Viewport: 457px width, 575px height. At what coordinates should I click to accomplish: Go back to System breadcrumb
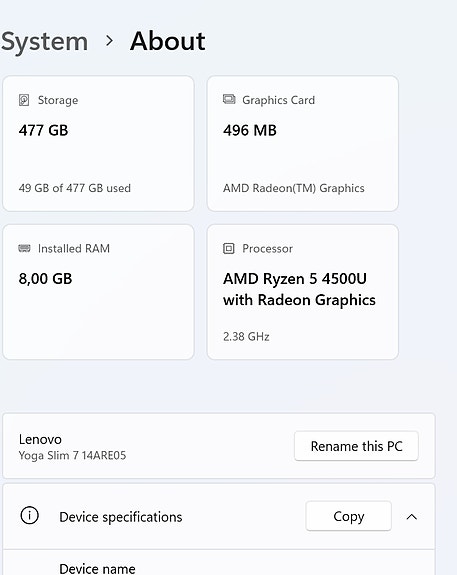(x=44, y=42)
